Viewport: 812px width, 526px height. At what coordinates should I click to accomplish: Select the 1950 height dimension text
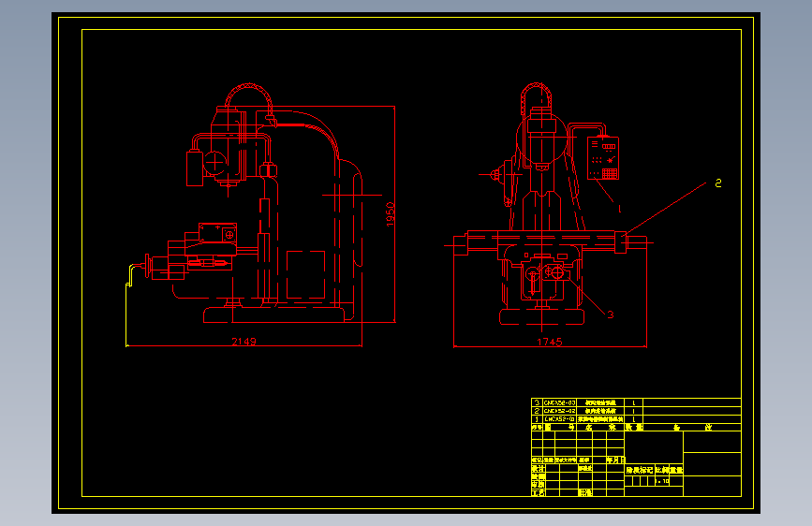click(x=391, y=213)
